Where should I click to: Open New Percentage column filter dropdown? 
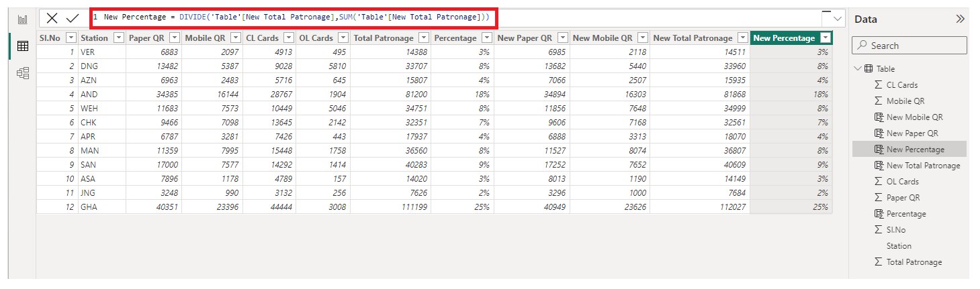point(826,38)
